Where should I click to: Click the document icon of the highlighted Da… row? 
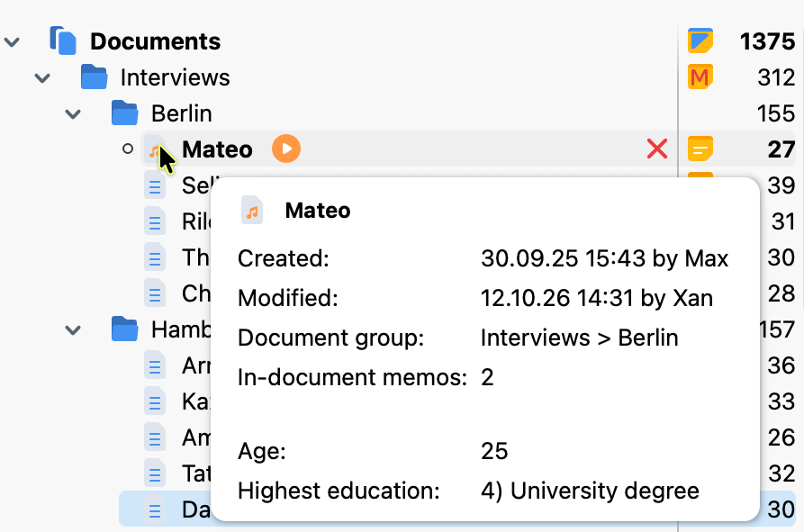[x=154, y=509]
